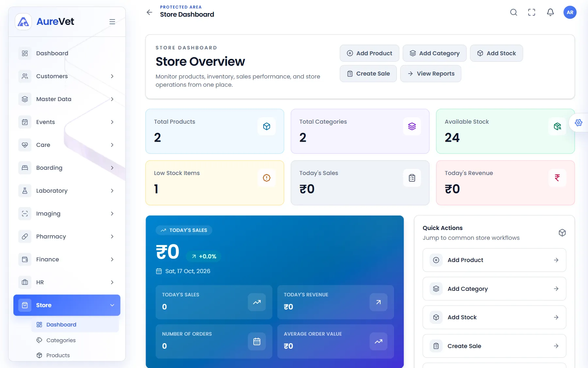This screenshot has width=588, height=368.
Task: Click Add Stock button in Store Overview
Action: pos(497,53)
